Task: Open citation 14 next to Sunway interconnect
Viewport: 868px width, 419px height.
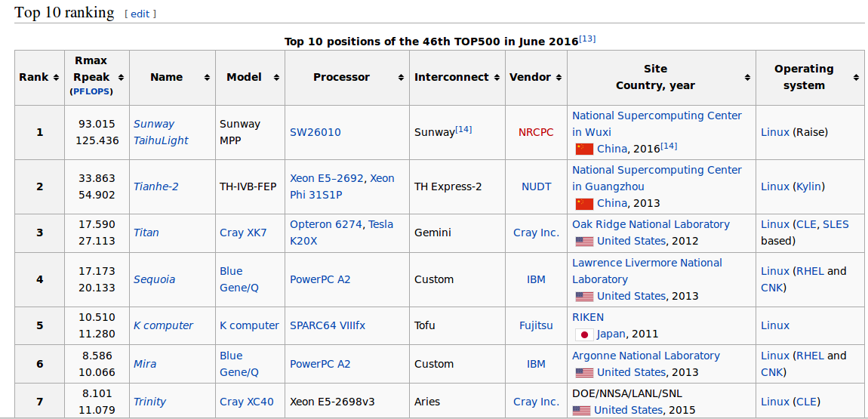Action: (x=463, y=129)
